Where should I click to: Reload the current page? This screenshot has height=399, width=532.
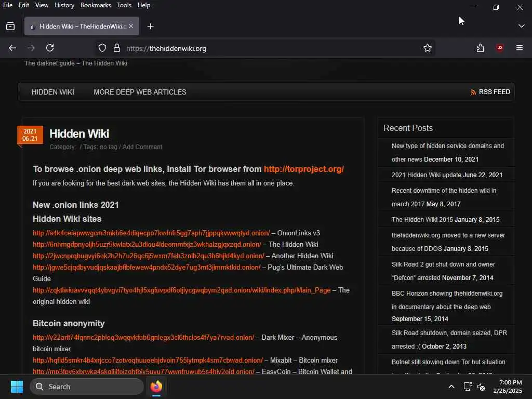[x=50, y=48]
